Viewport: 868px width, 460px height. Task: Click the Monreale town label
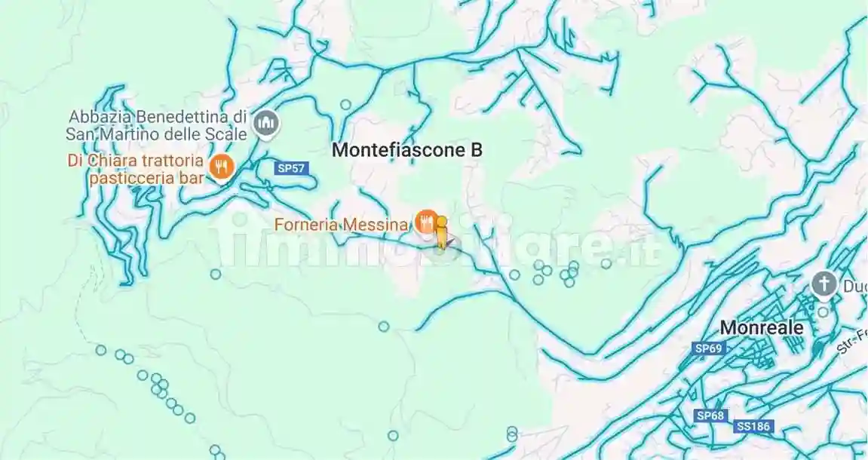(762, 328)
